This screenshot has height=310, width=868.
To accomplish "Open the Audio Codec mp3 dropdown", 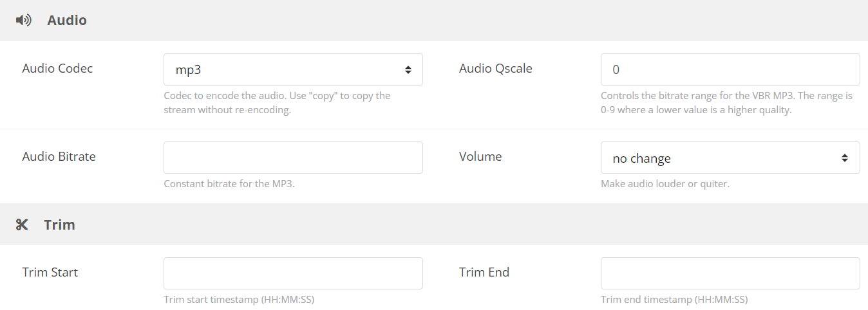I will 293,69.
